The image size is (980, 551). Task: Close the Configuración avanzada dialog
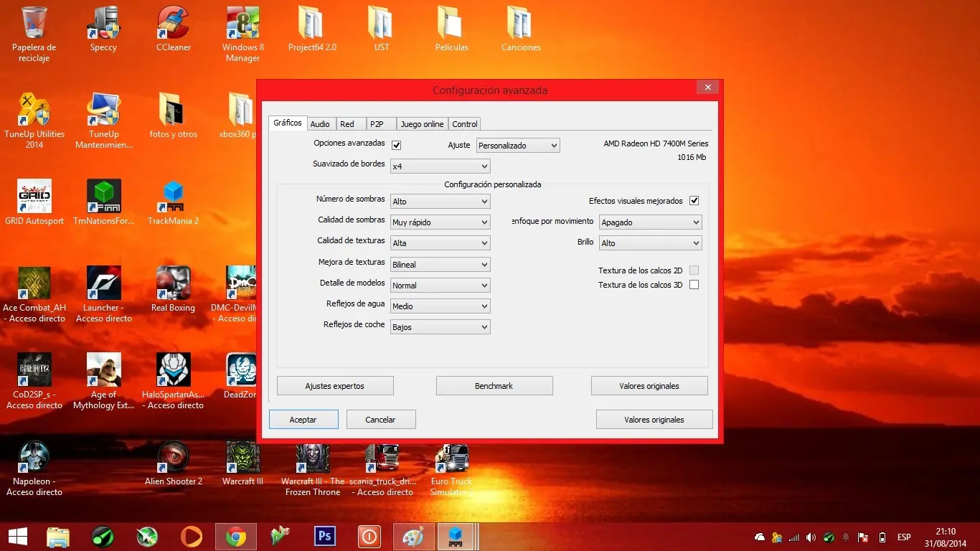[x=707, y=88]
